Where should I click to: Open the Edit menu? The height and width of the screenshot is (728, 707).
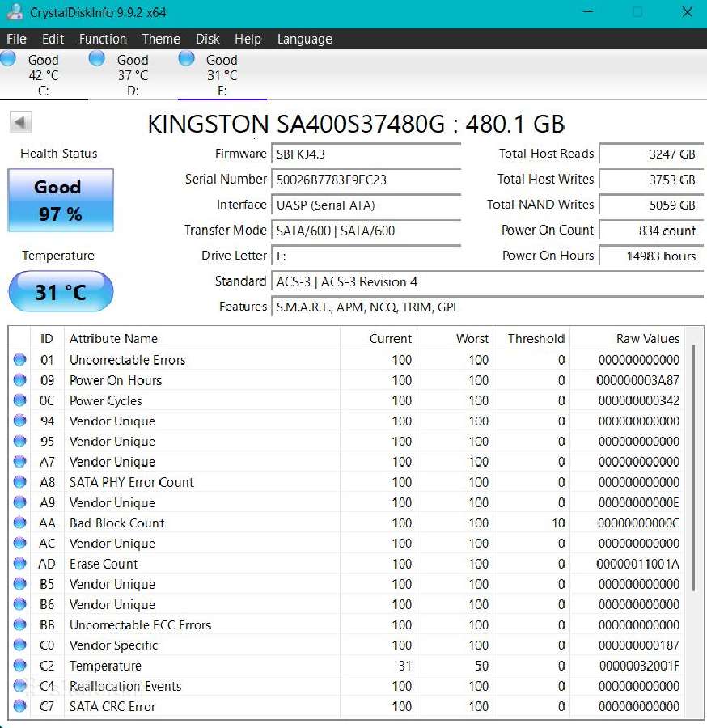coord(53,39)
